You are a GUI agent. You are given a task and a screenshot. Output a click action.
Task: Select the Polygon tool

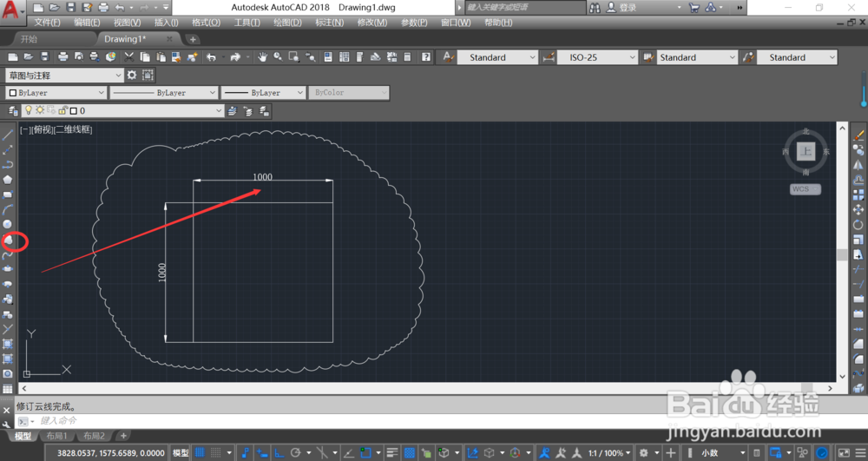pyautogui.click(x=8, y=180)
